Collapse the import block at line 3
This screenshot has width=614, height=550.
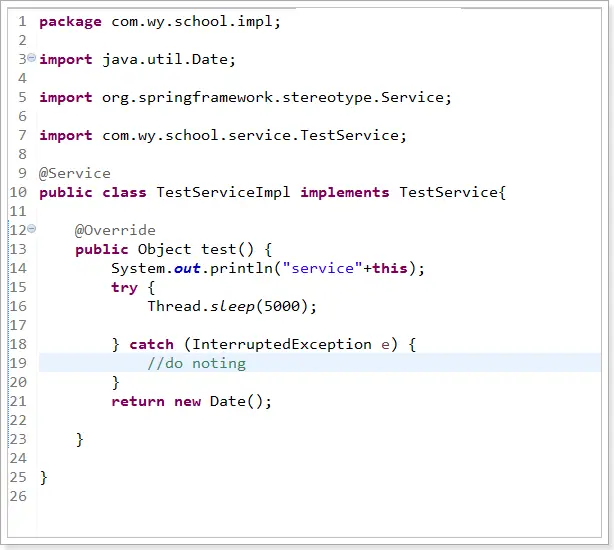point(32,58)
